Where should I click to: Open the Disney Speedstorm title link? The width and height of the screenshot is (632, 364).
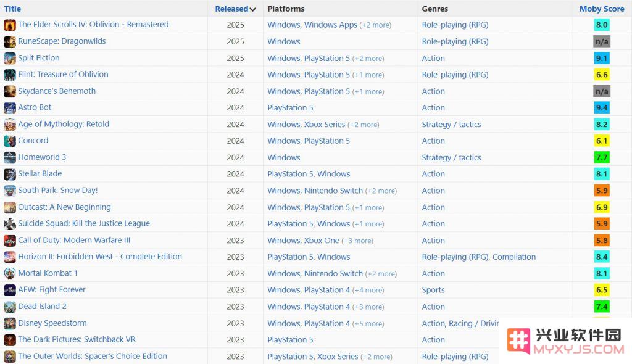(x=52, y=323)
